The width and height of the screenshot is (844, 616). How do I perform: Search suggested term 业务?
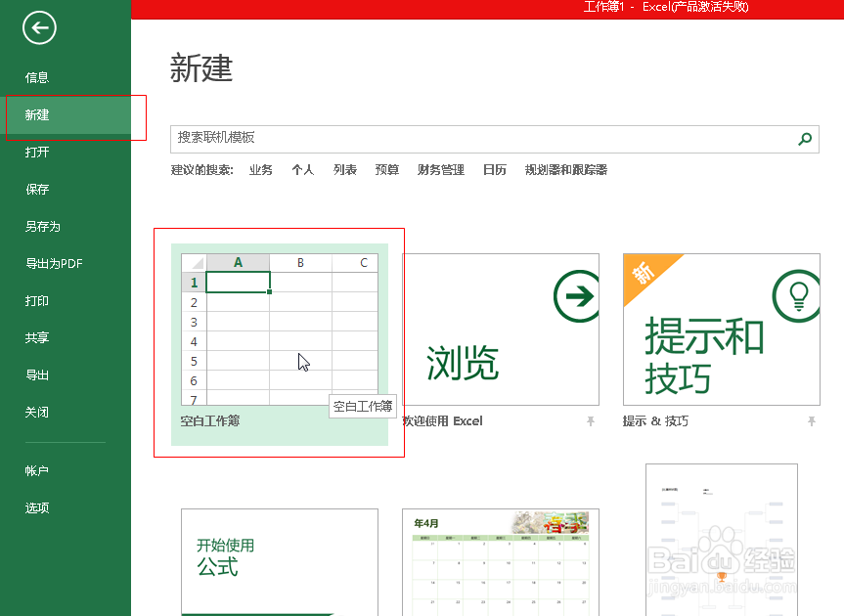[261, 170]
